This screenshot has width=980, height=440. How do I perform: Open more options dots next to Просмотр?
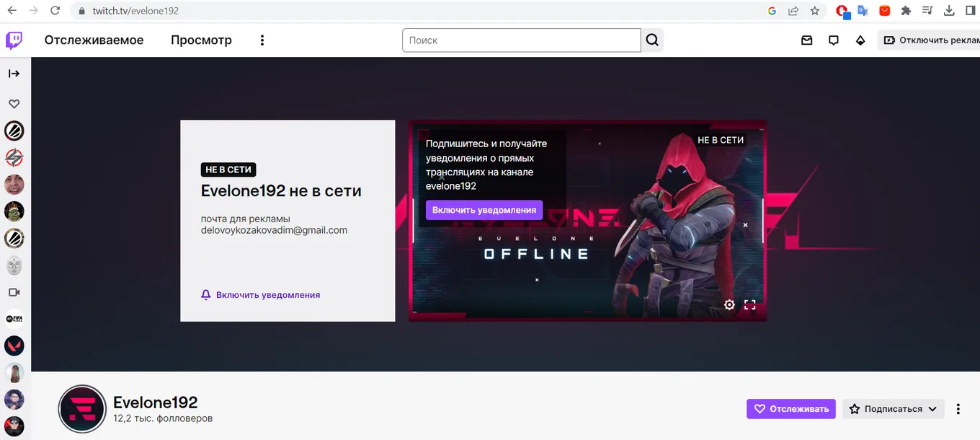[262, 40]
